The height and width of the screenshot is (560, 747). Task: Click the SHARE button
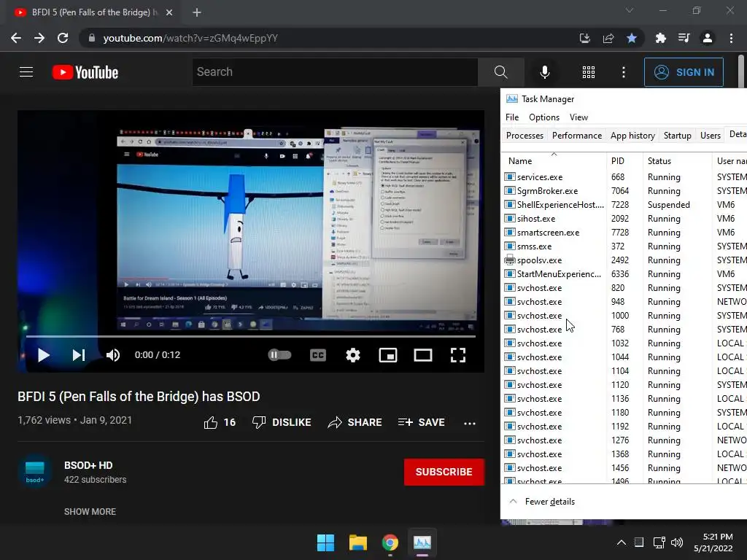tap(355, 422)
